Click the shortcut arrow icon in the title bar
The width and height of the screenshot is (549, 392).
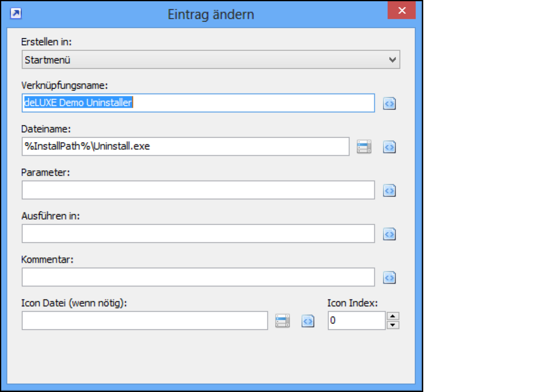point(16,13)
